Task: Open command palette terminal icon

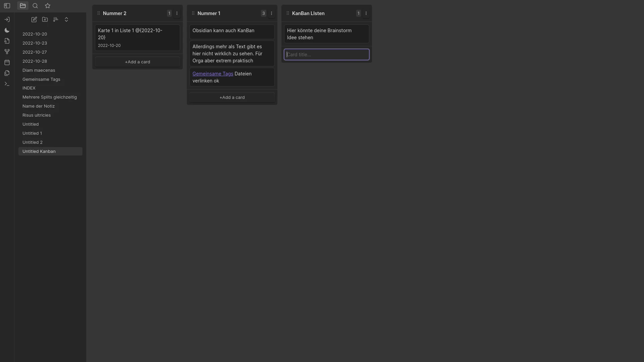Action: click(7, 84)
